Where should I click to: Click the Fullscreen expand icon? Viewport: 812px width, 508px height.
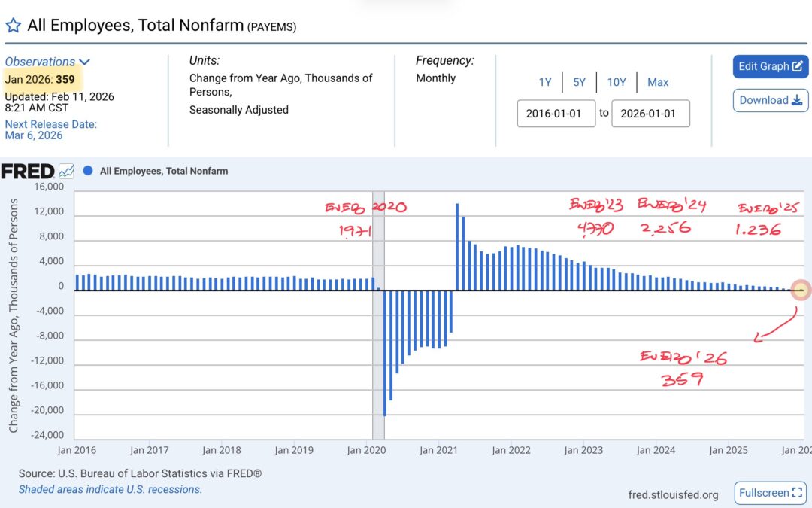796,493
